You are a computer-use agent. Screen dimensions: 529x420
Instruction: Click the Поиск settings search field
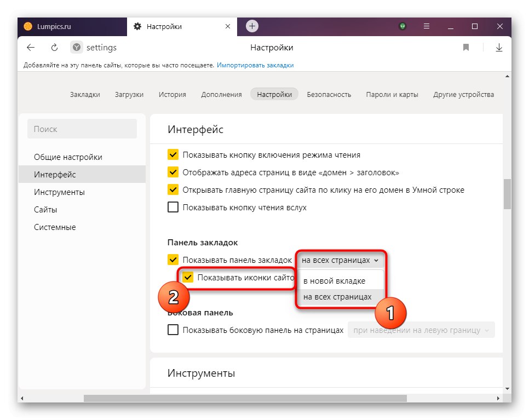click(82, 129)
